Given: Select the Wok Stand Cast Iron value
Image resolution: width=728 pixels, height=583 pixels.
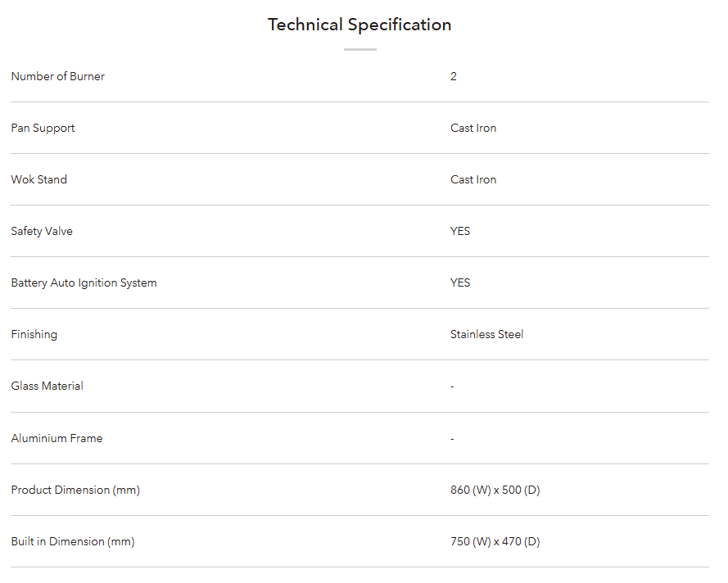Looking at the screenshot, I should click(x=473, y=179).
